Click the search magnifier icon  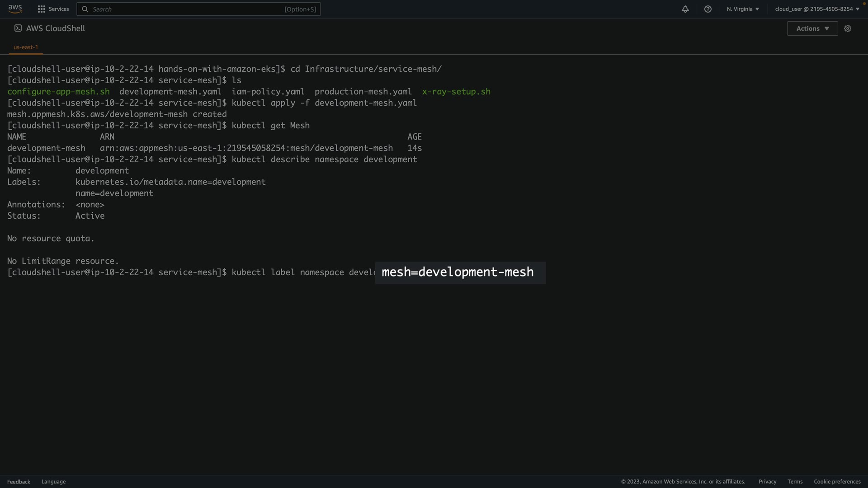tap(85, 9)
